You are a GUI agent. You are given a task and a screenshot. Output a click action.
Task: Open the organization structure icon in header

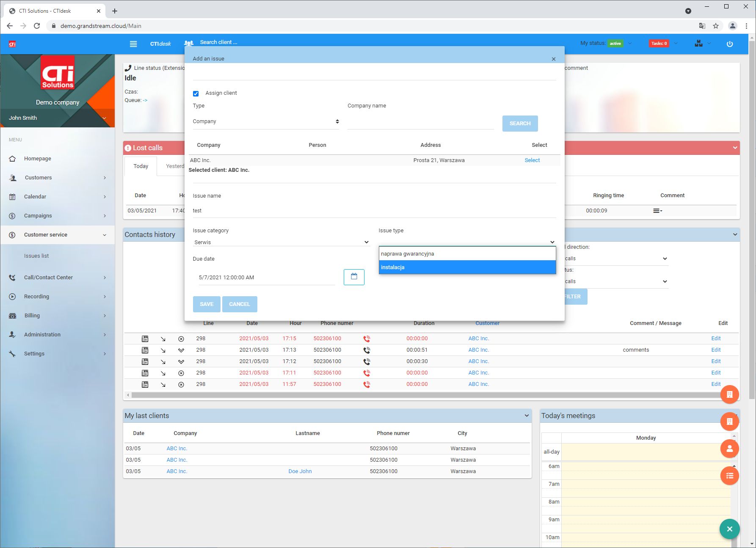pos(698,43)
